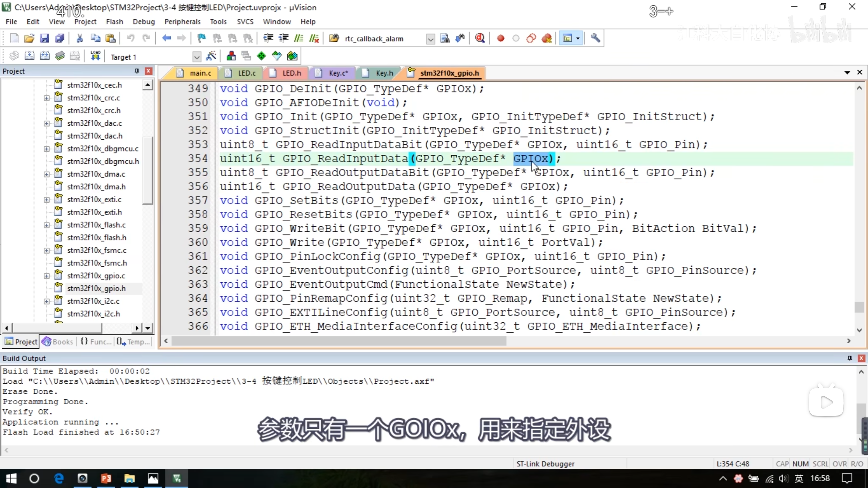Image resolution: width=868 pixels, height=488 pixels.
Task: Open Configuration wrench icon
Action: click(x=595, y=38)
